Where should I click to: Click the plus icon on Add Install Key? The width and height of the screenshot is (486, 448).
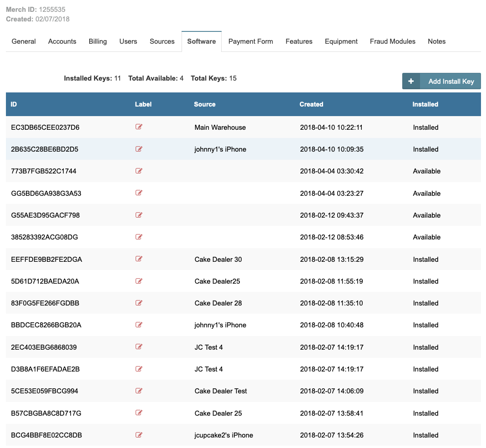tap(411, 81)
